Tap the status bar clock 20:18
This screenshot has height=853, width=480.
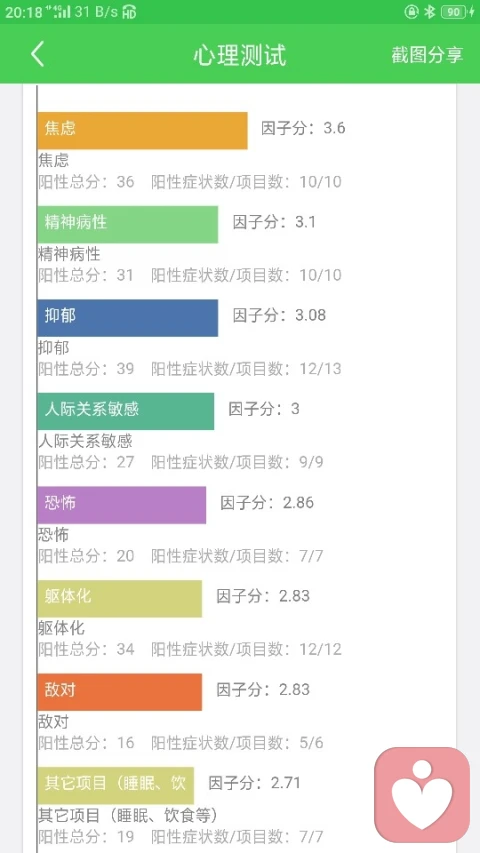[x=23, y=12]
